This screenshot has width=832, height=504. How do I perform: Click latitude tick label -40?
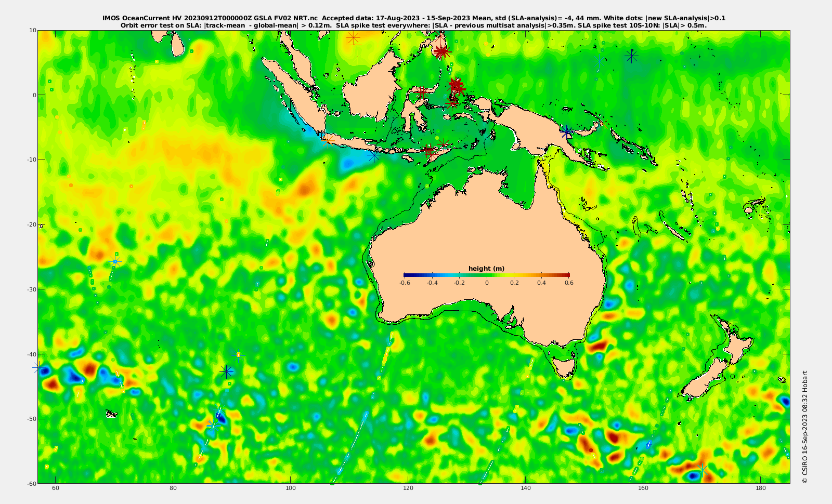pyautogui.click(x=31, y=354)
